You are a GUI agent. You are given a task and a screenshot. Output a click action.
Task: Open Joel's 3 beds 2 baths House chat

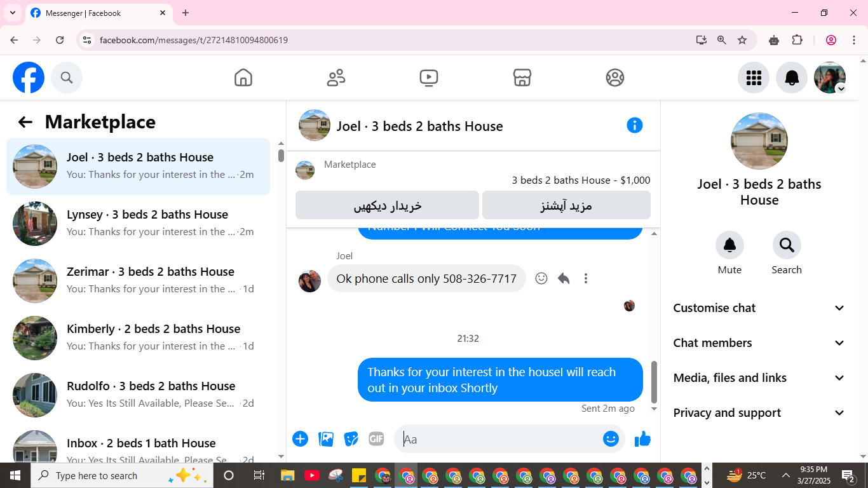[x=138, y=166]
